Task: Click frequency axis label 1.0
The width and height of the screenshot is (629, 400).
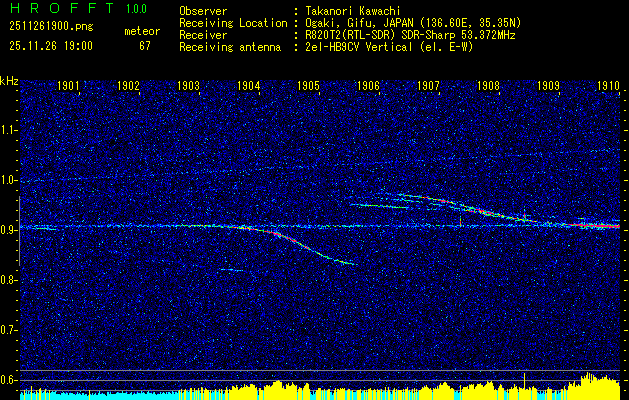Action: click(8, 180)
